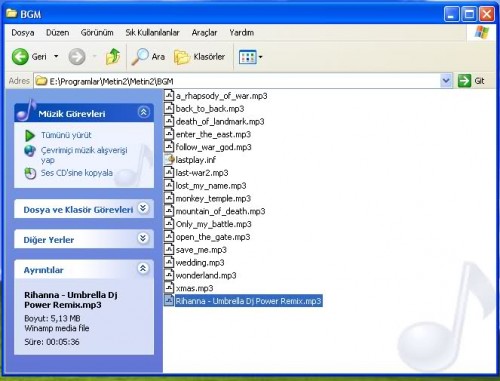Open the Yardım menu

click(x=241, y=33)
